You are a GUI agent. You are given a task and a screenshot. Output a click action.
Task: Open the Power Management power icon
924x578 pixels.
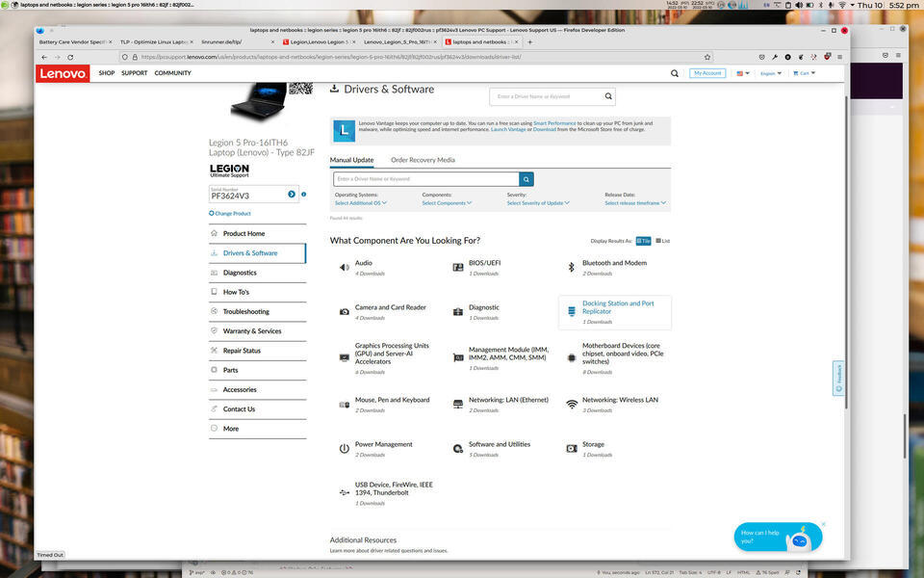pyautogui.click(x=345, y=449)
